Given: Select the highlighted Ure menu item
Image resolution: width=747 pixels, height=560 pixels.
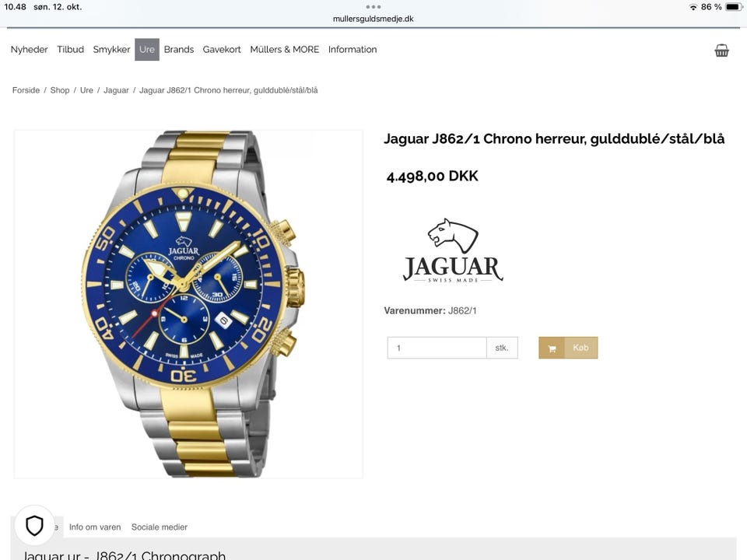Looking at the screenshot, I should (x=147, y=50).
